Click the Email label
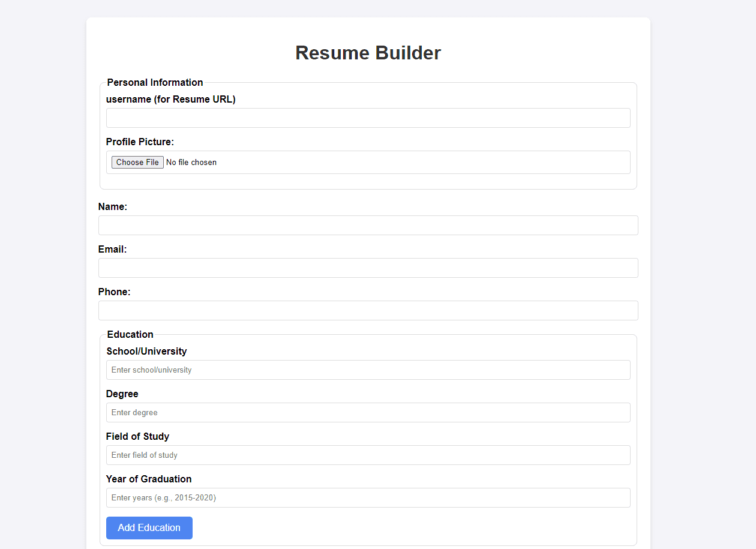This screenshot has width=756, height=549. click(x=112, y=249)
